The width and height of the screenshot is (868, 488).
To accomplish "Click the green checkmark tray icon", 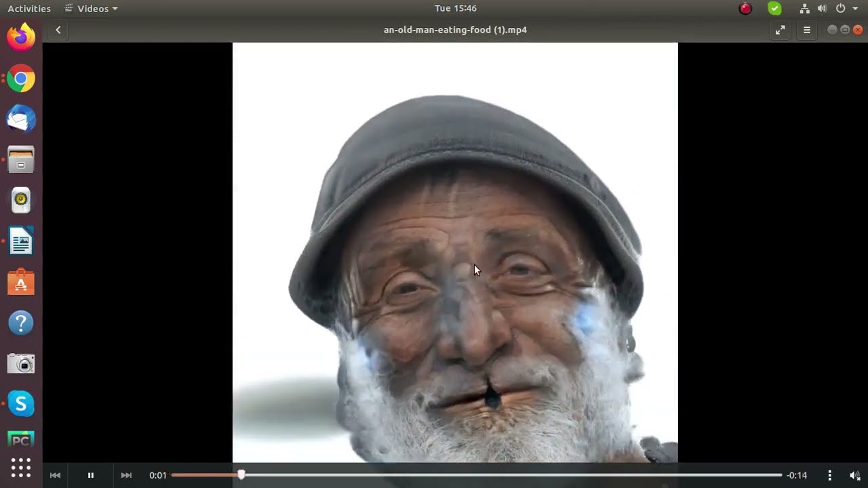I will (774, 8).
